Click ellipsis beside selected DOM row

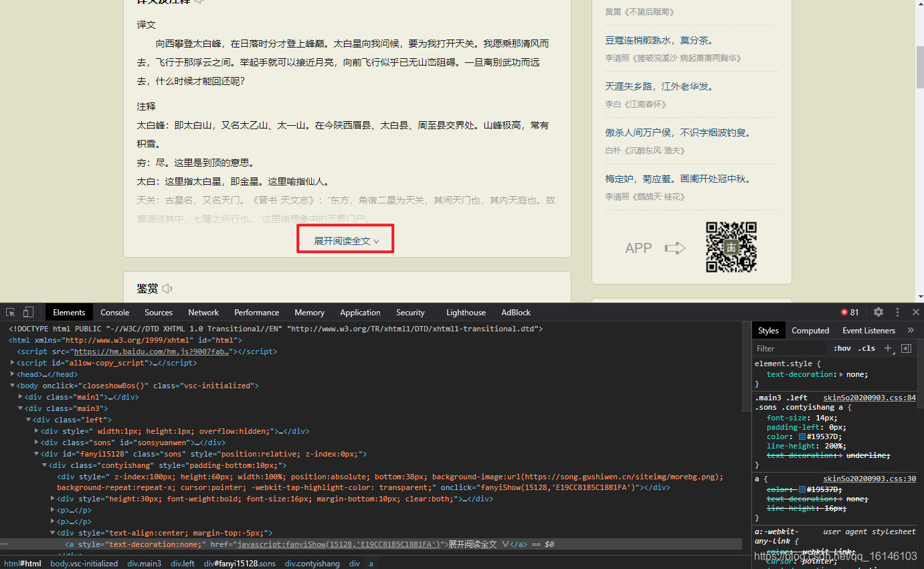click(x=4, y=544)
